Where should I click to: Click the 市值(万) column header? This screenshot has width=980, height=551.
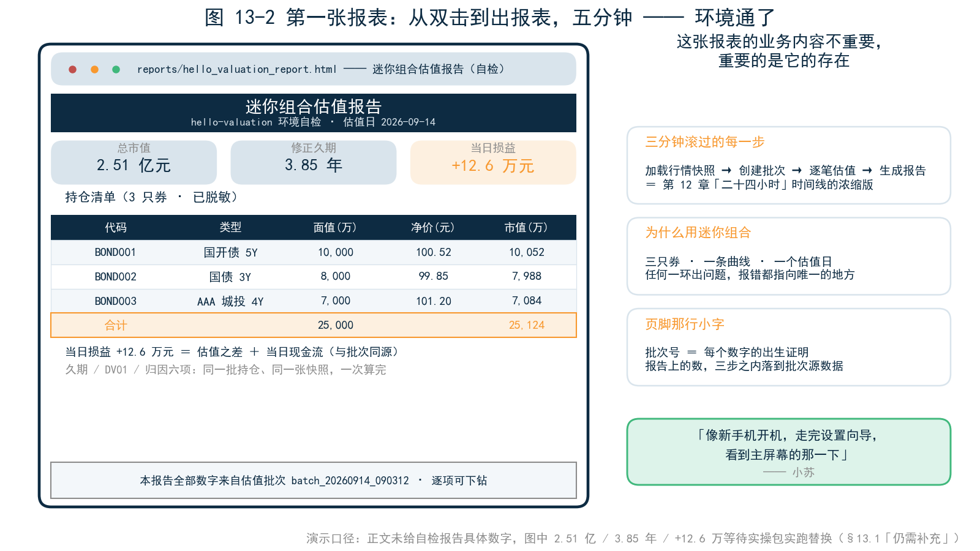pos(526,228)
